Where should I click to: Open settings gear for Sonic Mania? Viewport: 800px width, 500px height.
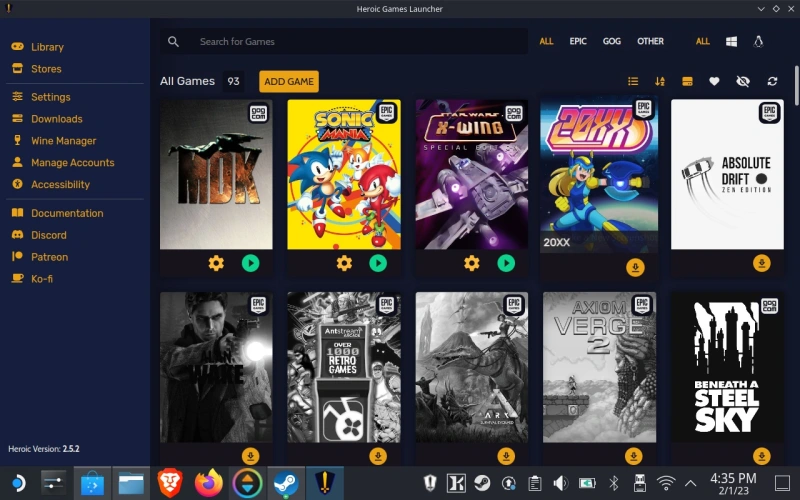coord(344,263)
